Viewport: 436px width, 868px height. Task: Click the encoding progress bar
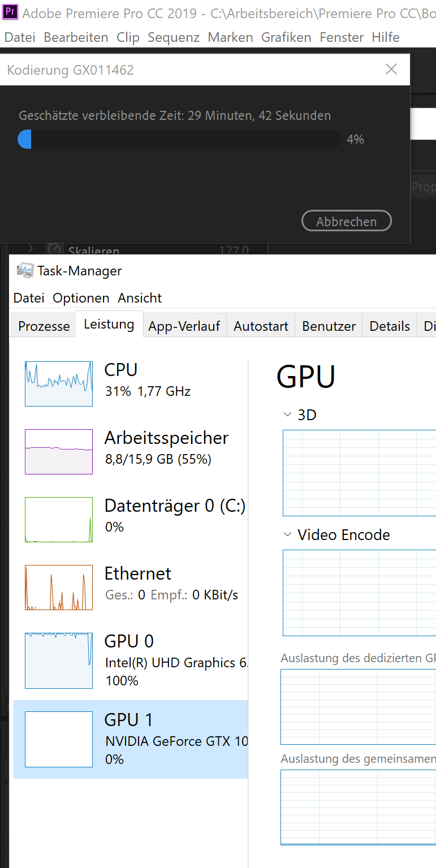(179, 139)
